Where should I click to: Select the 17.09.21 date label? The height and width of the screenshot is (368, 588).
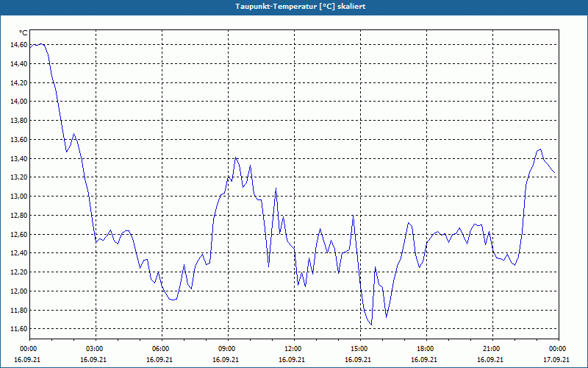pos(556,359)
